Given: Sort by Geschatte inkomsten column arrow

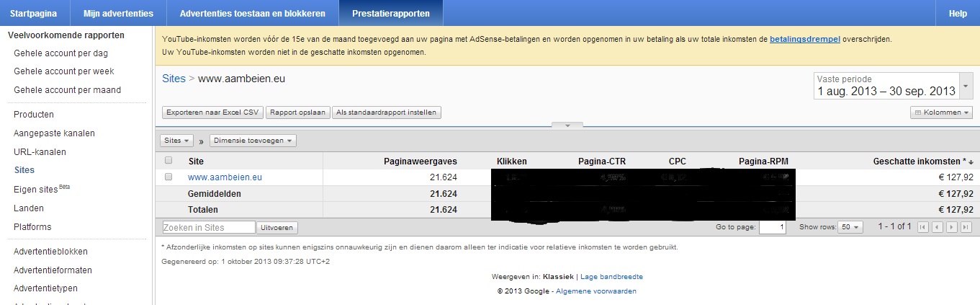Looking at the screenshot, I should click(971, 162).
